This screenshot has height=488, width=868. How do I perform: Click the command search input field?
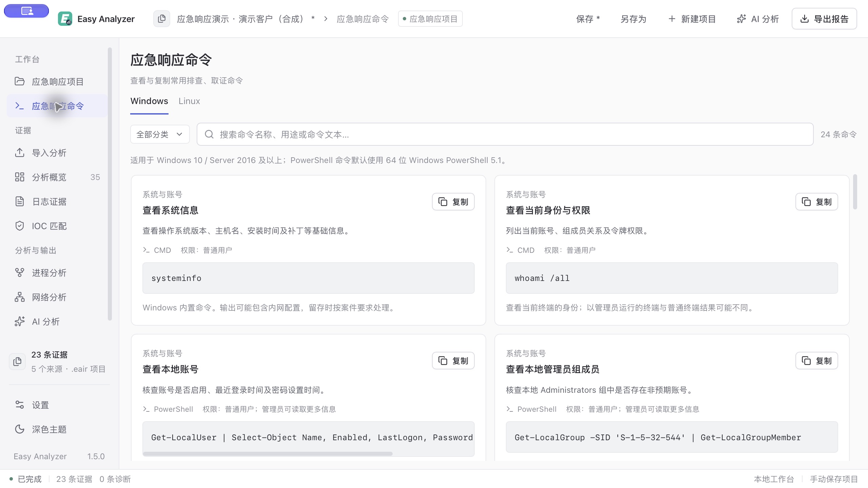(505, 135)
